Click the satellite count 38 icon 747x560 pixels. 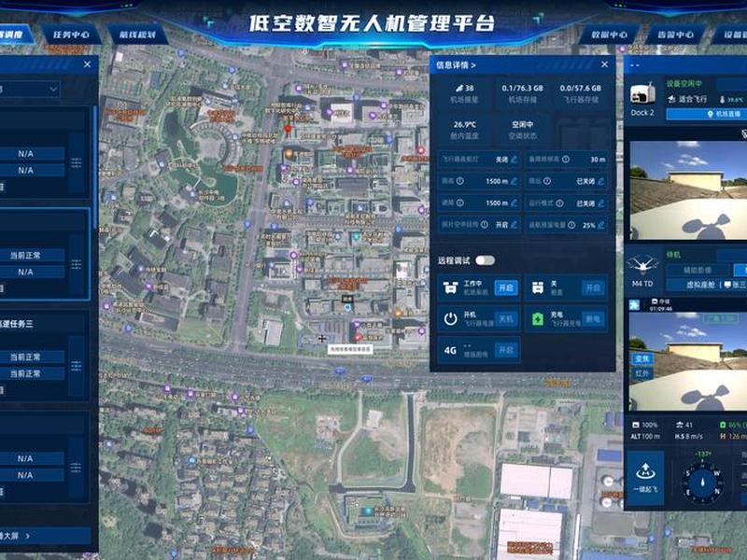[458, 88]
